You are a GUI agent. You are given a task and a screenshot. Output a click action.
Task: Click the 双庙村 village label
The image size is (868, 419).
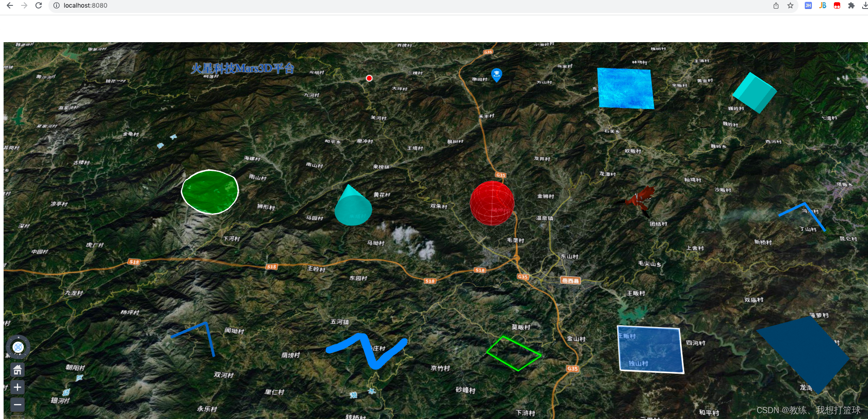[754, 300]
